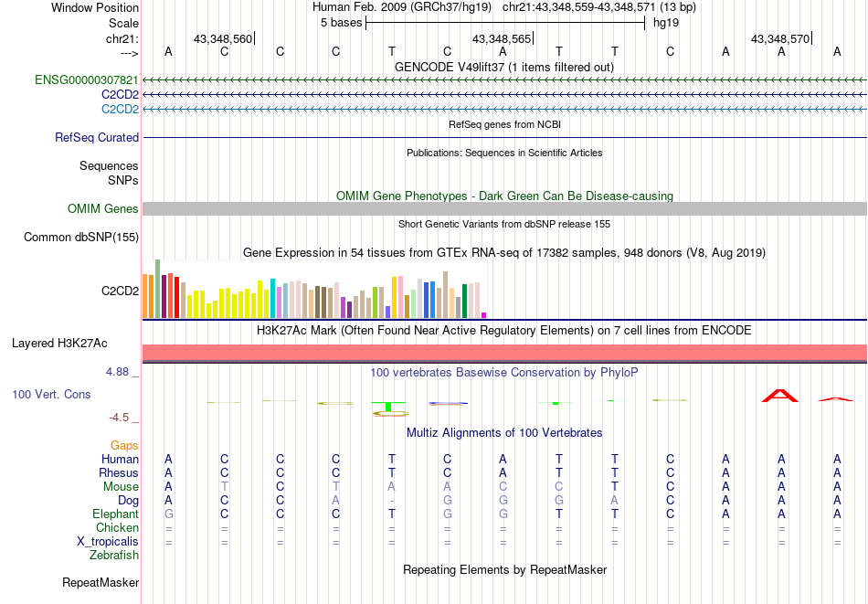This screenshot has width=868, height=604.
Task: Click RefSeq genes from NCBI title
Action: [x=505, y=124]
